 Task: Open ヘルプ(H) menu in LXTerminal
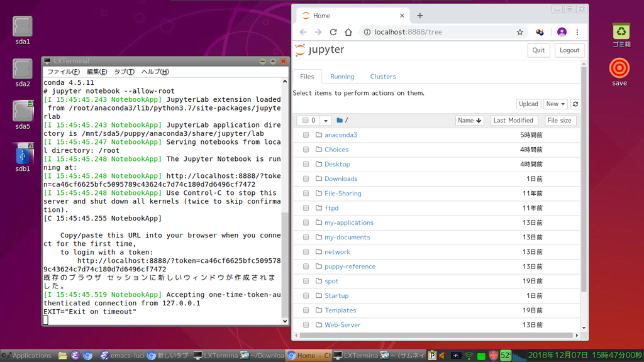(x=155, y=72)
